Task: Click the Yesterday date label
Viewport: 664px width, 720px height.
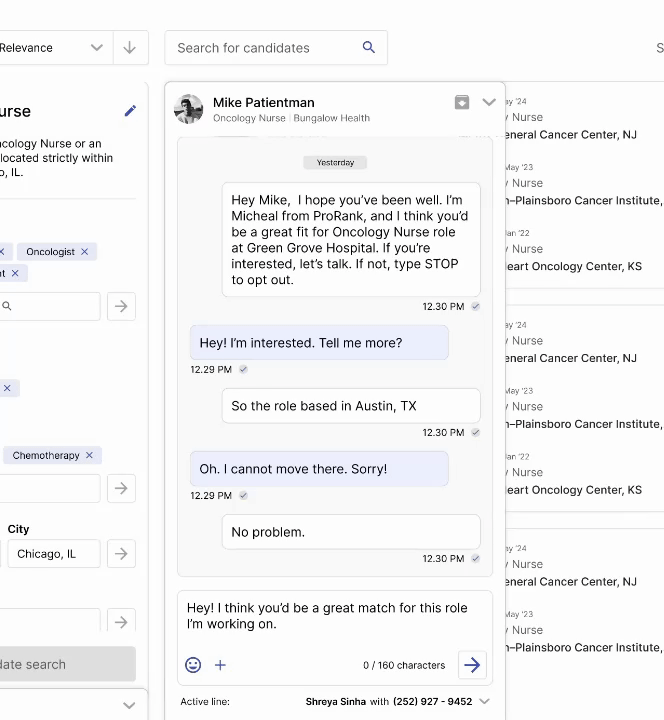Action: [335, 163]
